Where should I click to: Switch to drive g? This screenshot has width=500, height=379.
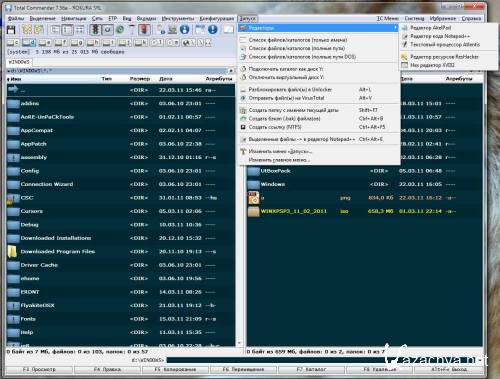[x=77, y=42]
